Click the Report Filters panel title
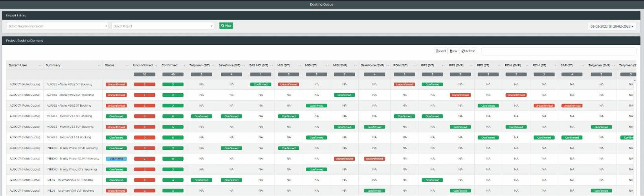Viewport: 644px width, 196px height. click(16, 16)
